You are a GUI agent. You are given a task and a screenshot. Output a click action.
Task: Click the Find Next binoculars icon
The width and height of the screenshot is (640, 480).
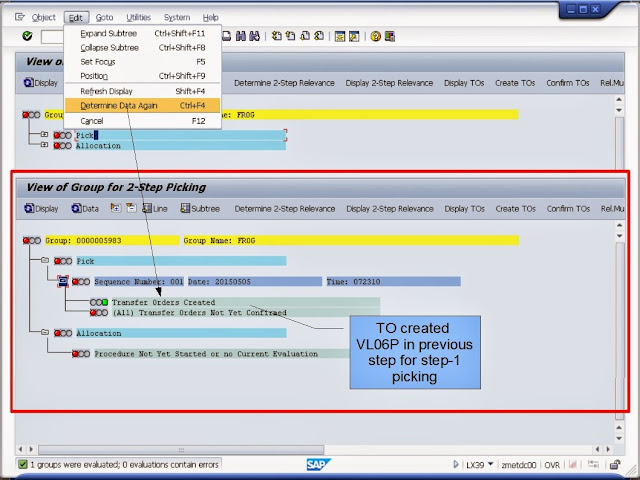pyautogui.click(x=254, y=36)
